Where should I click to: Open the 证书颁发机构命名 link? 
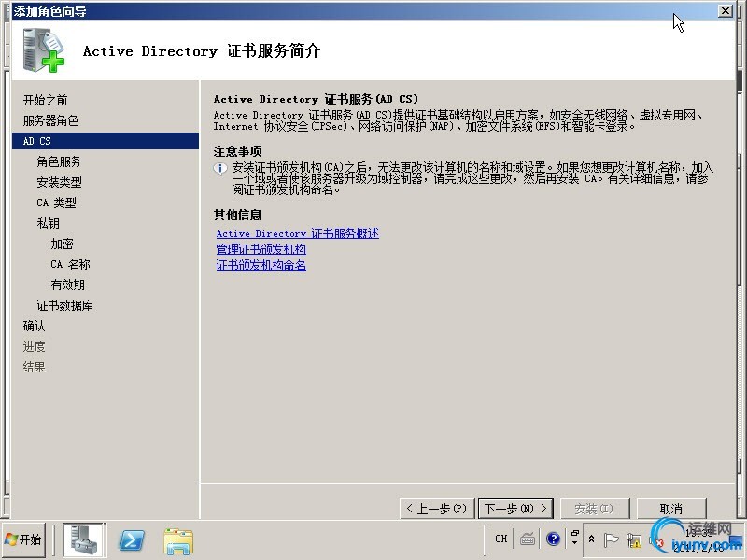[261, 265]
